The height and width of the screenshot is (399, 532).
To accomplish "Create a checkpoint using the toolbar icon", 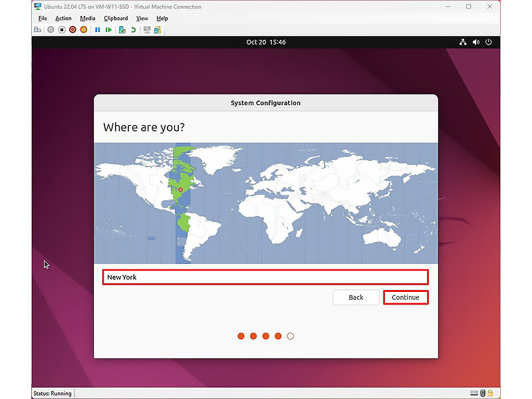I will click(122, 30).
